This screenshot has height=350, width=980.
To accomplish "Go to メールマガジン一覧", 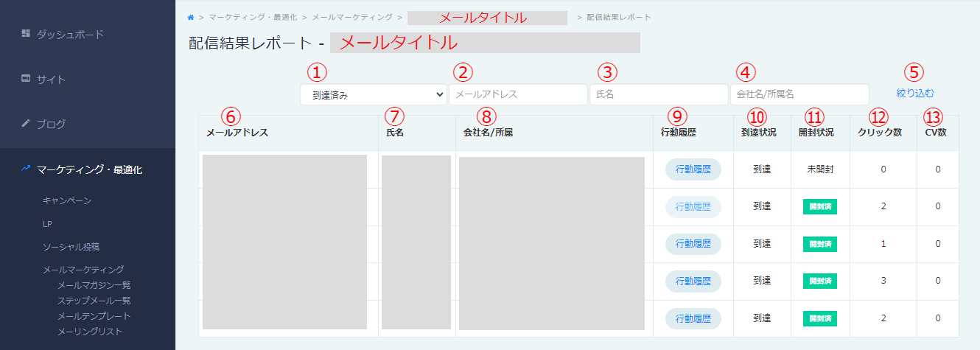I will pos(94,285).
